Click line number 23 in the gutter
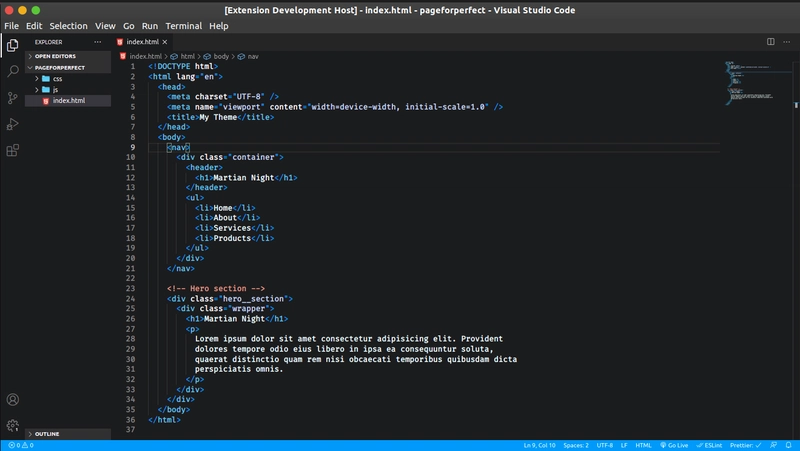This screenshot has width=800, height=451. [131, 288]
